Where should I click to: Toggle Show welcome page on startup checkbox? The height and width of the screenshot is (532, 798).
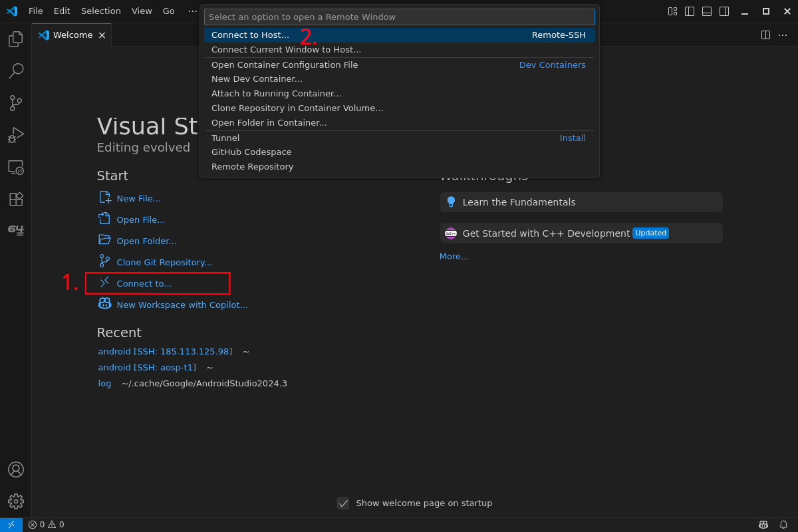point(343,503)
